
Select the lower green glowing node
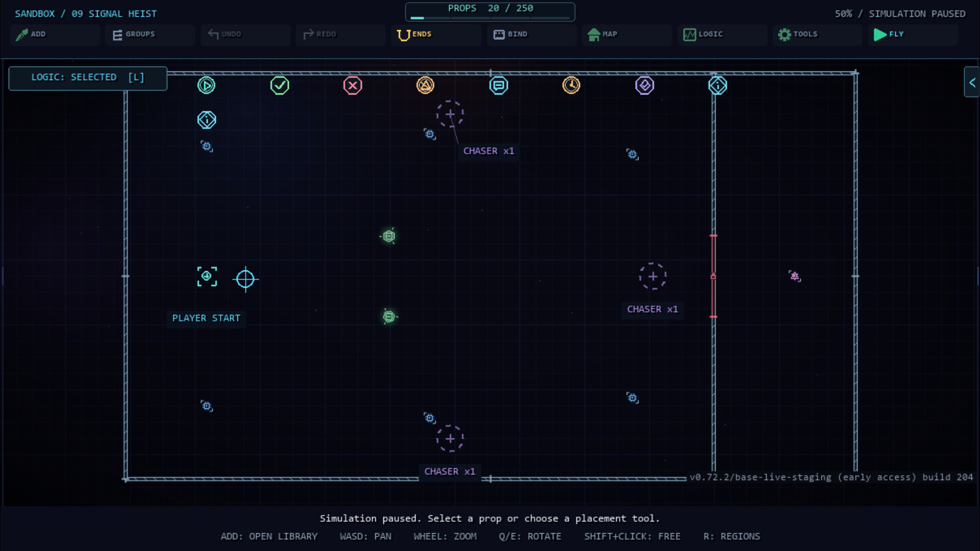pos(389,317)
